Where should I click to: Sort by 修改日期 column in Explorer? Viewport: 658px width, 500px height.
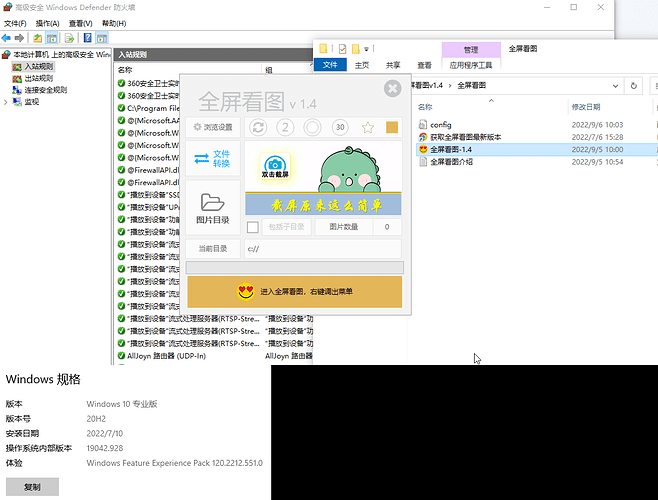pyautogui.click(x=586, y=107)
